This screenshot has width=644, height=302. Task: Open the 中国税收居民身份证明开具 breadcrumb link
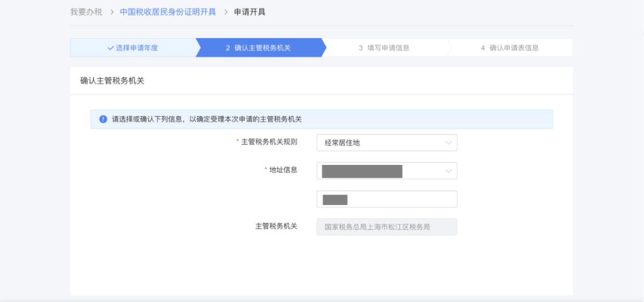click(168, 12)
